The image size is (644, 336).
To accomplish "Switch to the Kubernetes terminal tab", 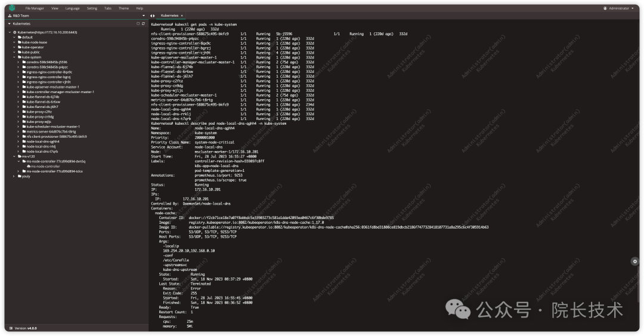I will pos(169,16).
